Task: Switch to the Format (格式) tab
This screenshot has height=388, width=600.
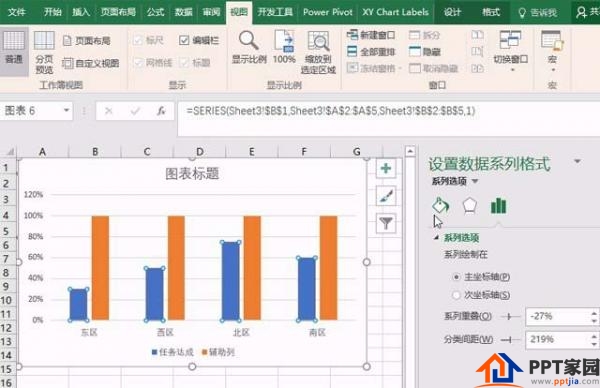Action: (x=491, y=12)
